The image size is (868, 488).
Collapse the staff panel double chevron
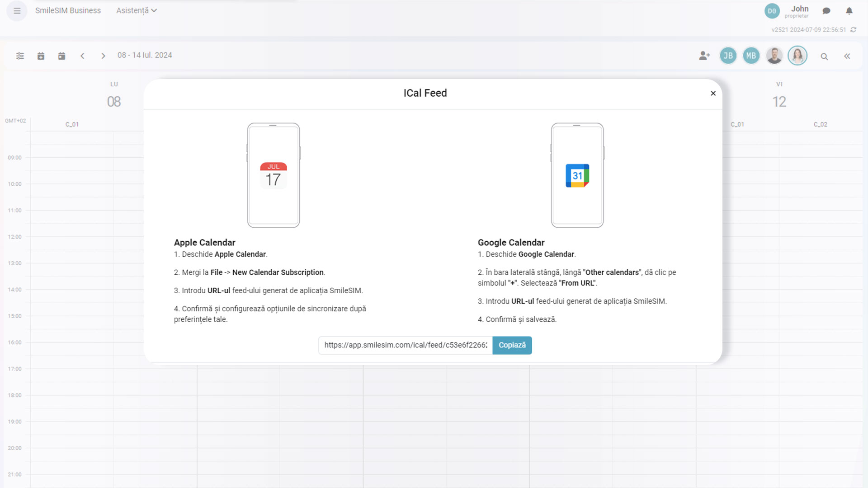click(x=847, y=56)
